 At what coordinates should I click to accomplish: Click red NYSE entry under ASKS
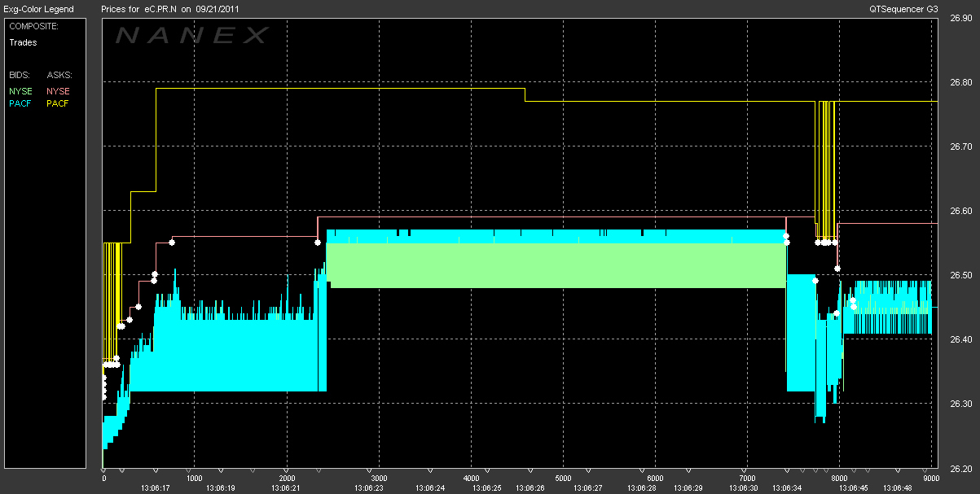coord(58,91)
